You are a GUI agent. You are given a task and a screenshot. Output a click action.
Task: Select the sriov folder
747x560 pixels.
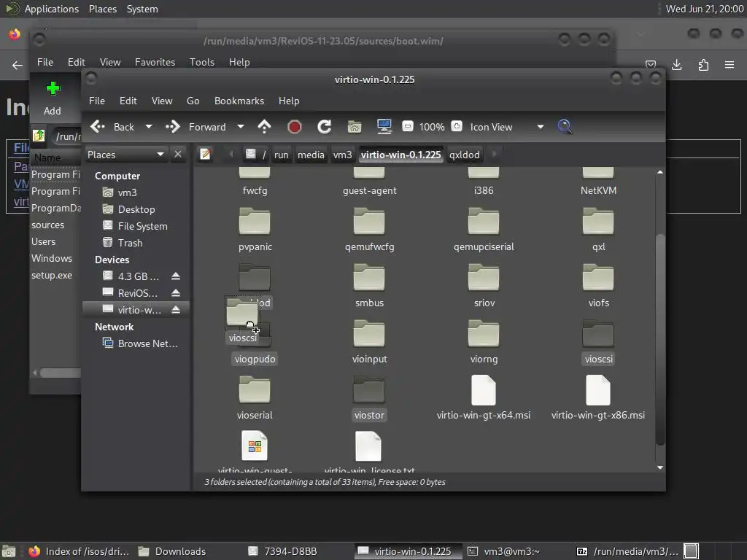click(x=484, y=286)
